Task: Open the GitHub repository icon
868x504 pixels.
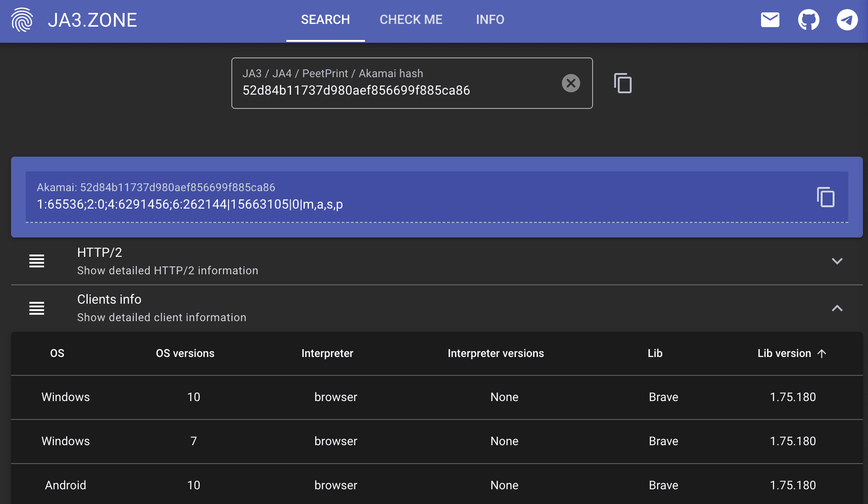Action: click(808, 20)
